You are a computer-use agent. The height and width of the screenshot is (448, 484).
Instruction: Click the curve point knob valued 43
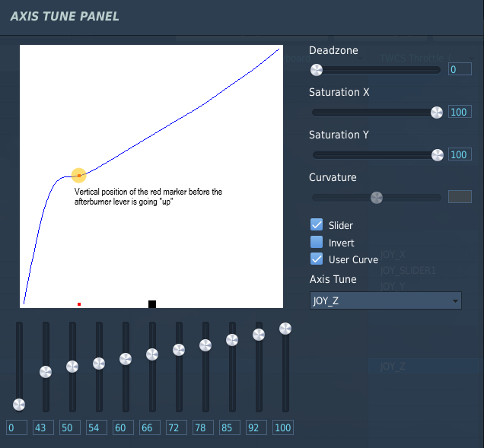46,372
